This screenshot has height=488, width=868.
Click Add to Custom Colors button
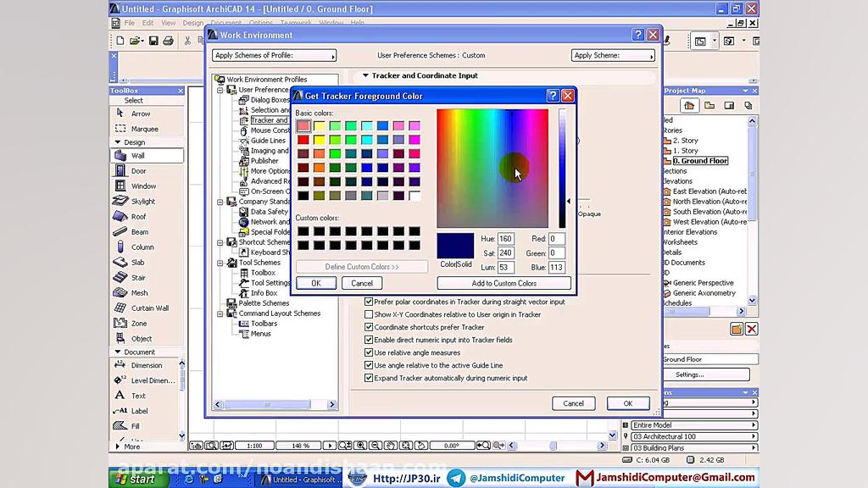click(504, 283)
